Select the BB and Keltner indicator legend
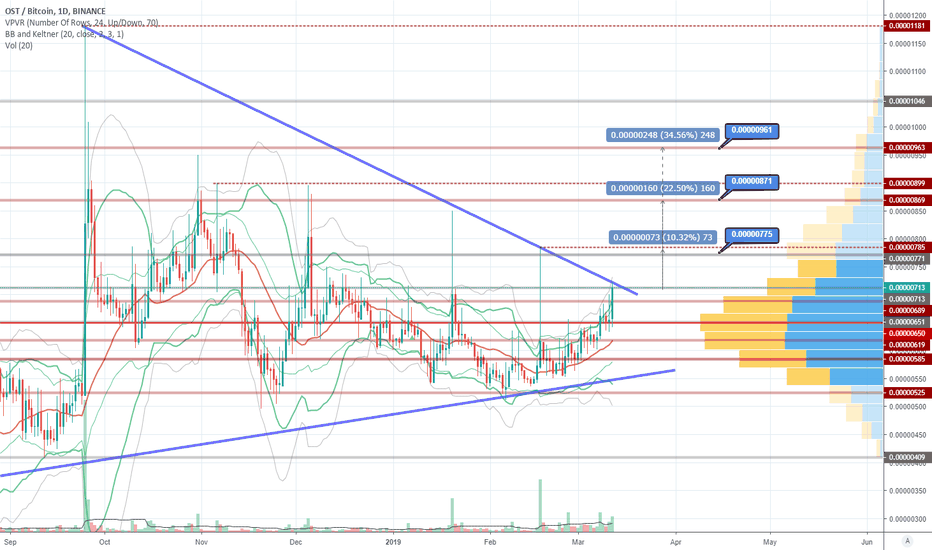The height and width of the screenshot is (550, 932). tap(64, 34)
